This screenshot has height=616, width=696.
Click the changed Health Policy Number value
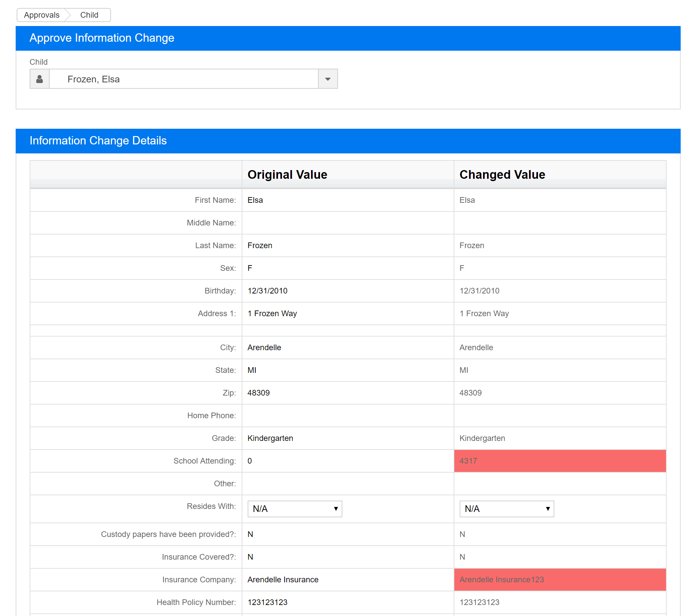[x=479, y=602]
